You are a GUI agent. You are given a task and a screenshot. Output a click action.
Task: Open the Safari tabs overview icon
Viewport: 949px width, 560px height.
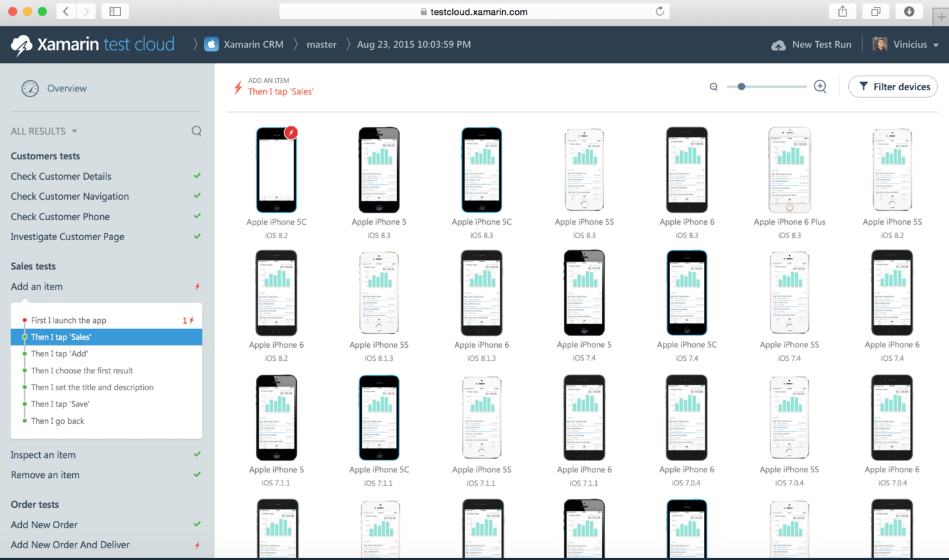(x=876, y=11)
